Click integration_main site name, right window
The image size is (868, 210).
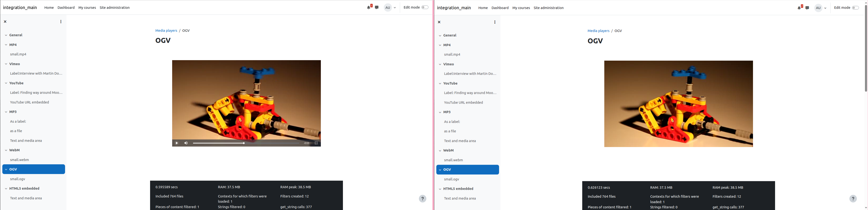point(454,8)
